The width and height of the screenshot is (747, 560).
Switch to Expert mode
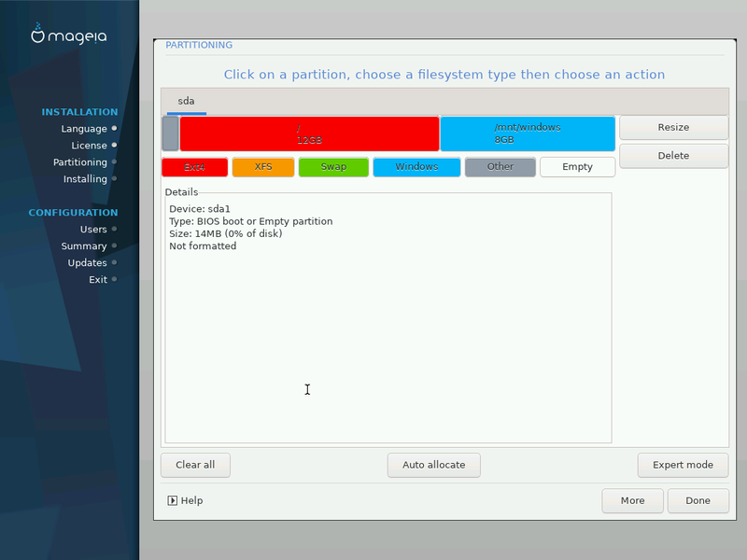coord(683,465)
